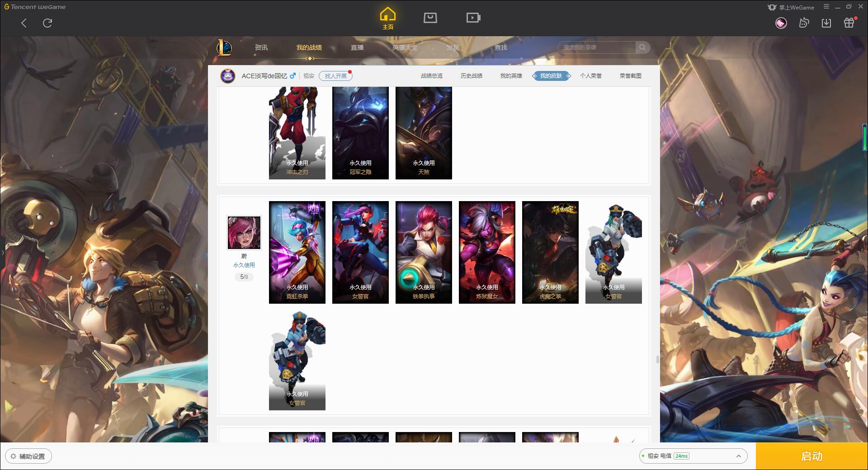The image size is (868, 470).
Task: Click the ACE淡写de回忆 username
Action: (x=264, y=76)
